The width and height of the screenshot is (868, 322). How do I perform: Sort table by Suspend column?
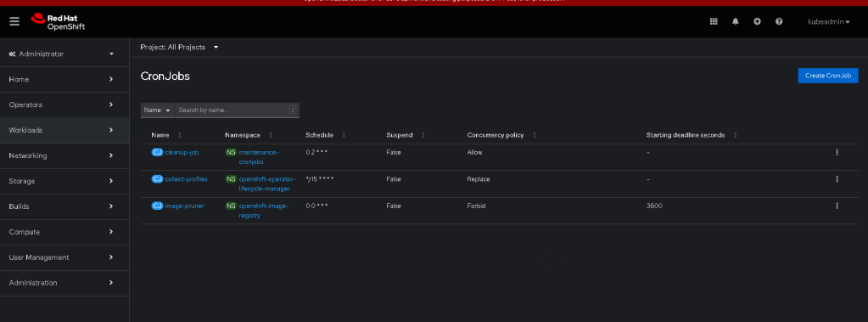(x=406, y=135)
